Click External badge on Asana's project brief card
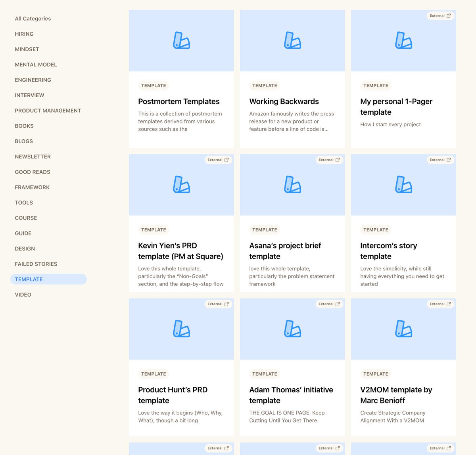Screen dimensions: 476x455 (329, 160)
